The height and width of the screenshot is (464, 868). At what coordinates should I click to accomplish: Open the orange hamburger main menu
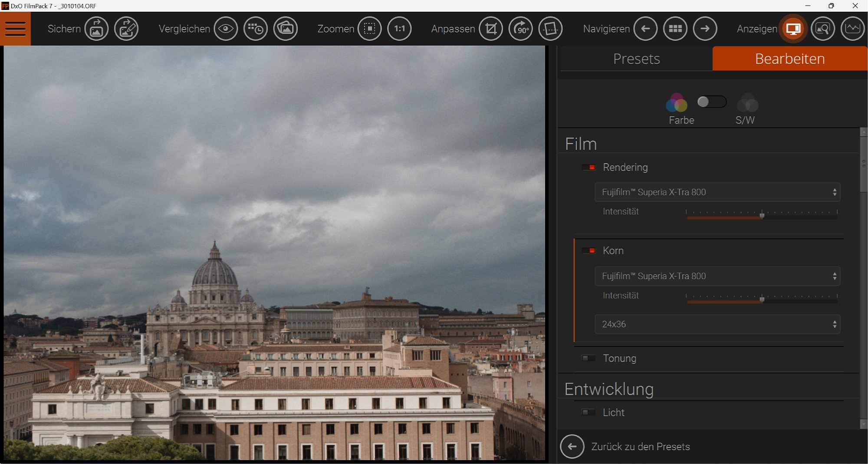[x=15, y=29]
